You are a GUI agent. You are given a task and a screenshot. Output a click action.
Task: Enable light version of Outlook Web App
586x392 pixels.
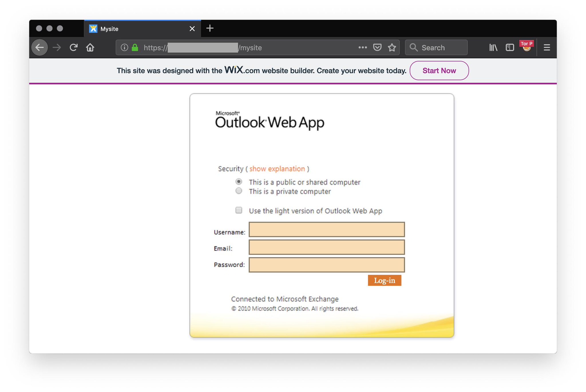point(239,210)
